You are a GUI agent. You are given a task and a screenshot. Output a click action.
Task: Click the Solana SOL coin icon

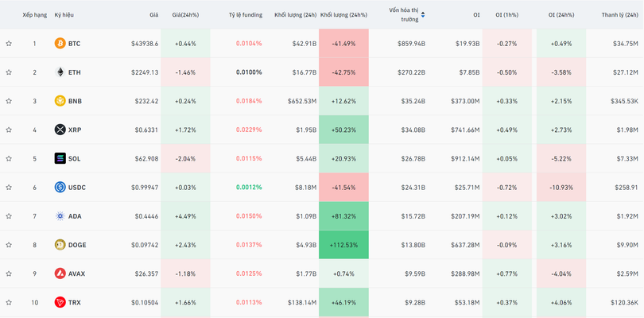(x=60, y=158)
